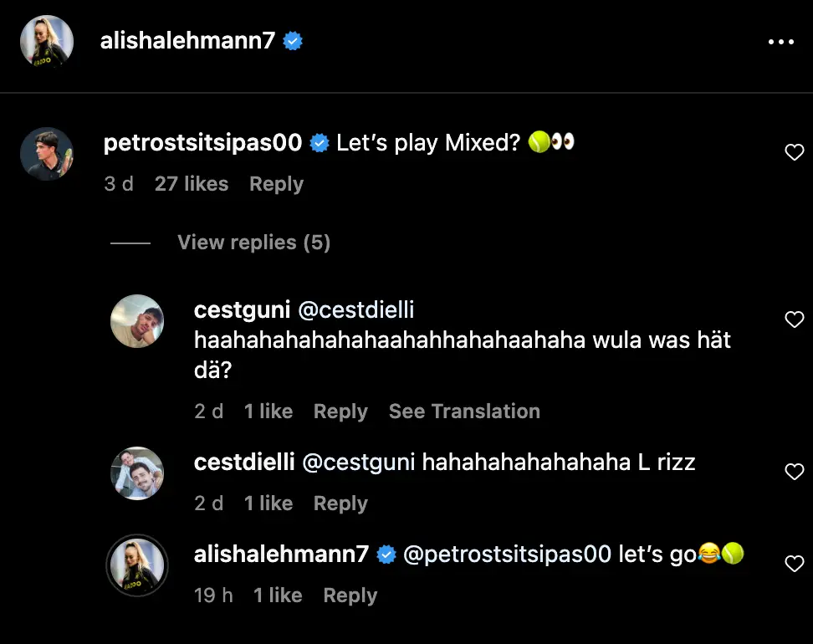Reply to petrostsitsipas00's comment
The height and width of the screenshot is (644, 813).
(x=276, y=184)
